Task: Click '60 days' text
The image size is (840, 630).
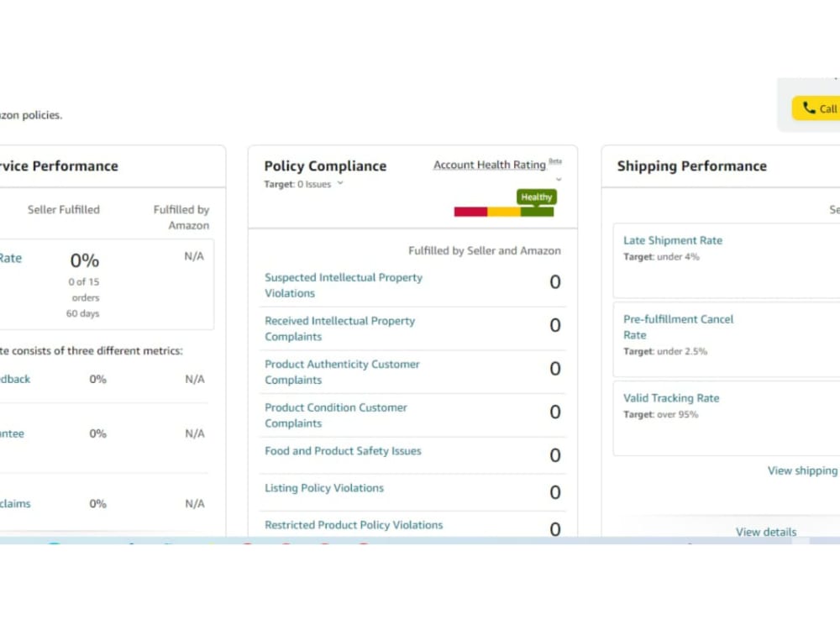Action: pyautogui.click(x=82, y=313)
